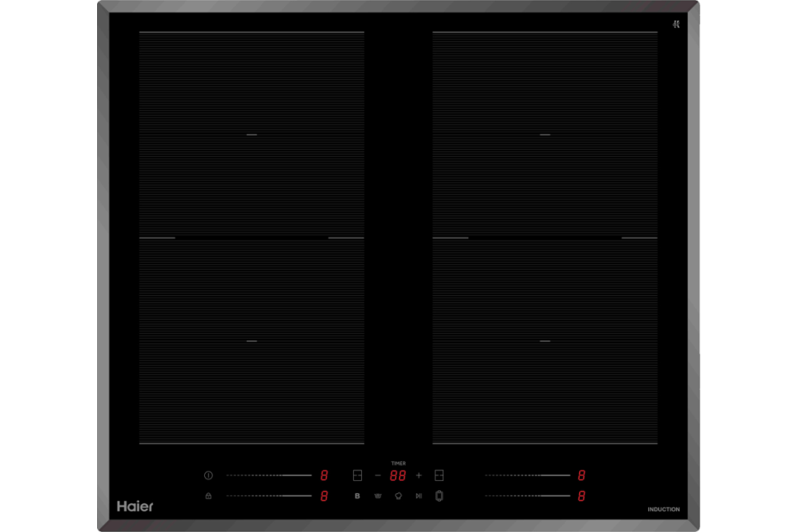Tap the left flex zone bridge icon
The image size is (798, 532).
357,475
